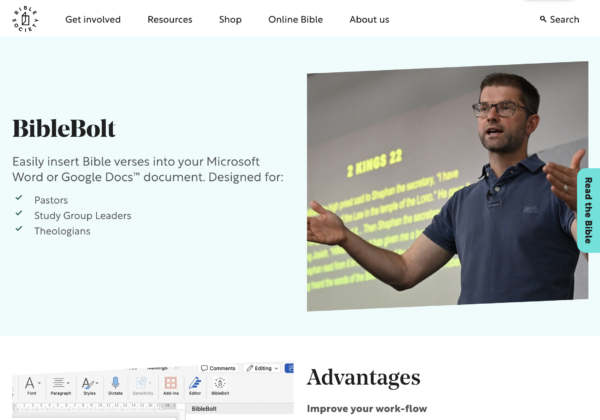Screen dimensions: 600x420
Task: Go to the Online Bible link
Action: (x=295, y=20)
